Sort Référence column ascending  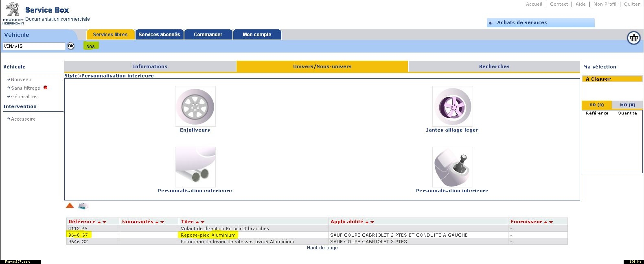99,222
